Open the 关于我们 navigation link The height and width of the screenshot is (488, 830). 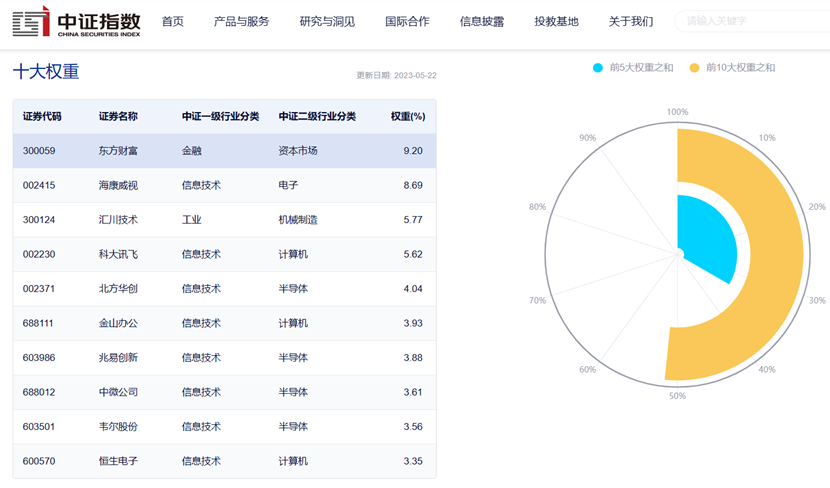click(x=631, y=22)
